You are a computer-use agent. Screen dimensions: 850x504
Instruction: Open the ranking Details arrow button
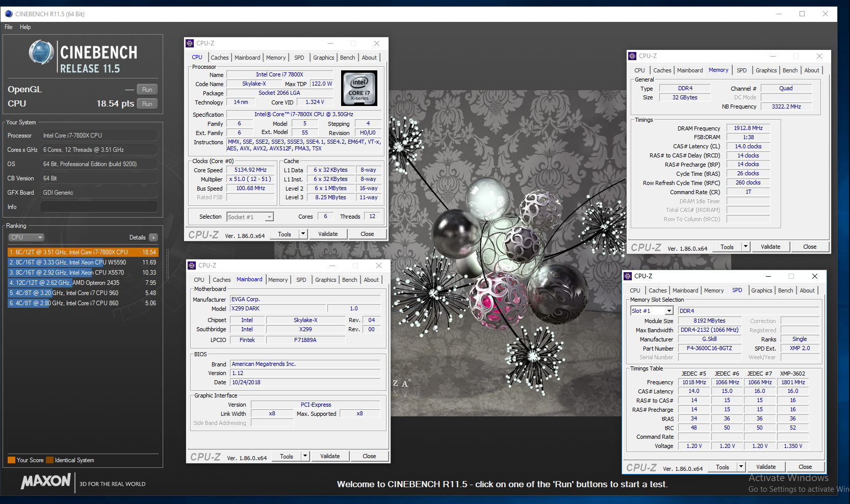pos(153,237)
